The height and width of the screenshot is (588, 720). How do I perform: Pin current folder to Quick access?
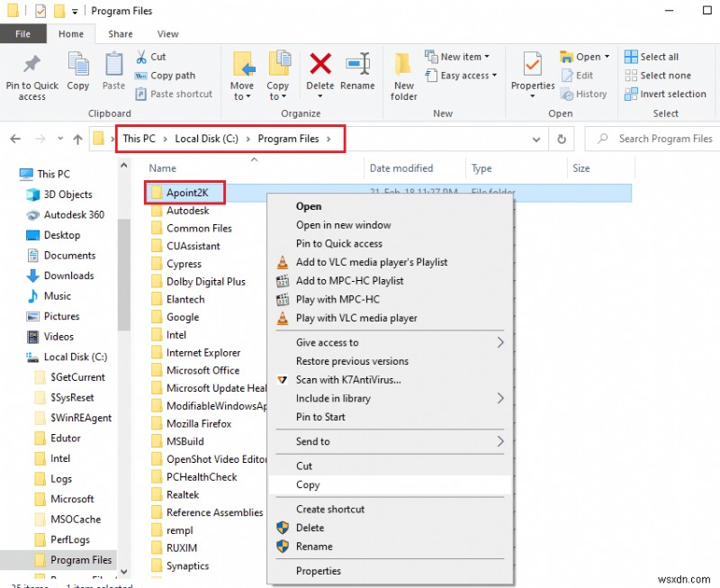pos(31,75)
